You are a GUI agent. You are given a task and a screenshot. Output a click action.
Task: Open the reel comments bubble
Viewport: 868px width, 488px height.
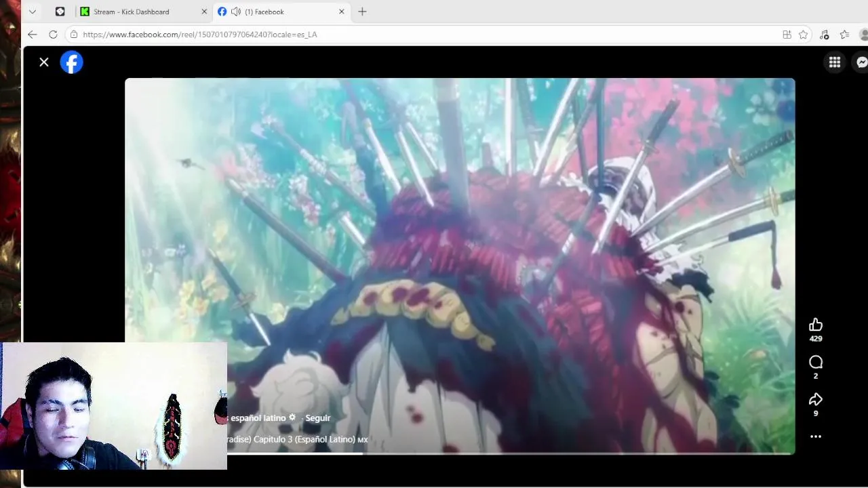[x=816, y=362]
